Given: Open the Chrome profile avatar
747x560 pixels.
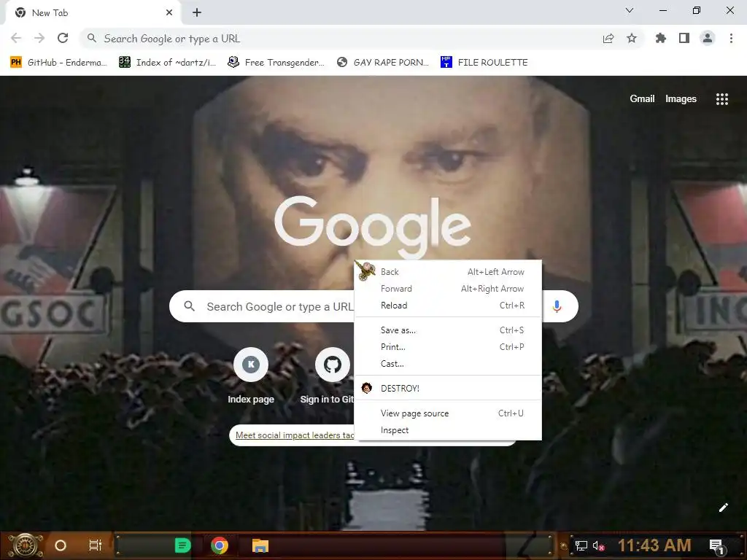Looking at the screenshot, I should (x=708, y=38).
